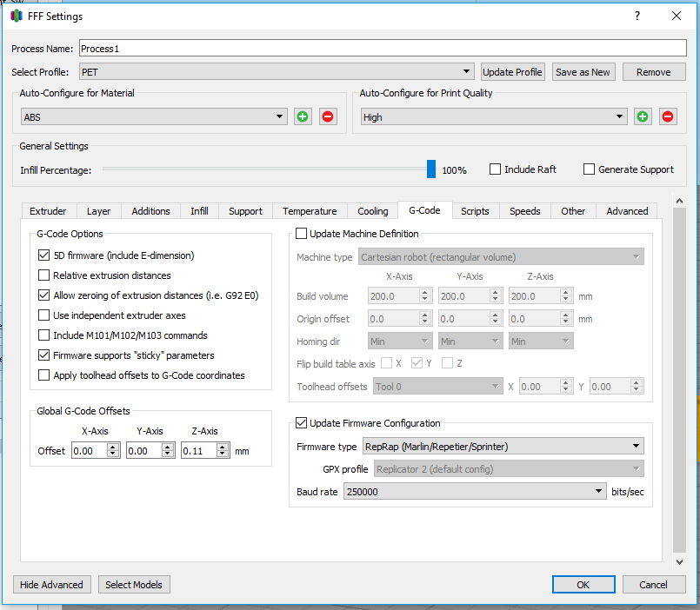The height and width of the screenshot is (610, 700).
Task: Remove the ABS material configuration with red minus
Action: tap(327, 117)
